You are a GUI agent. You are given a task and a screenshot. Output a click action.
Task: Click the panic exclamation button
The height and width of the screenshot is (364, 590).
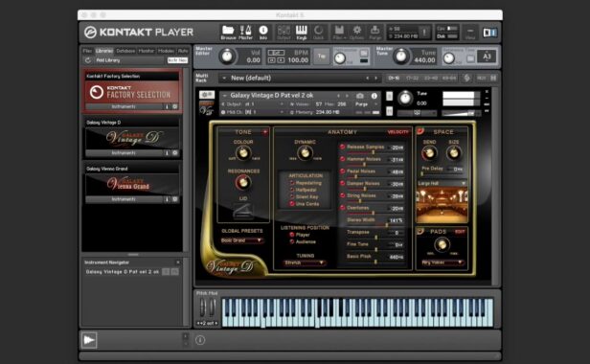click(x=424, y=33)
